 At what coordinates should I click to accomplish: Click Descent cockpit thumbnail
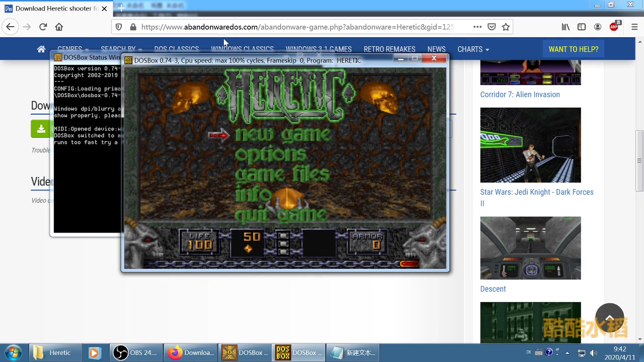tap(530, 248)
